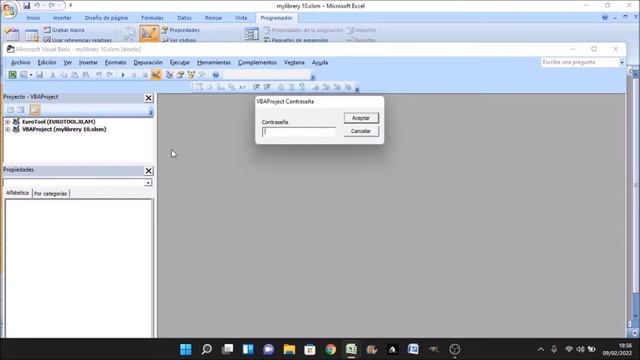Click the Find binoculars icon
The height and width of the screenshot is (360, 640).
(x=86, y=75)
